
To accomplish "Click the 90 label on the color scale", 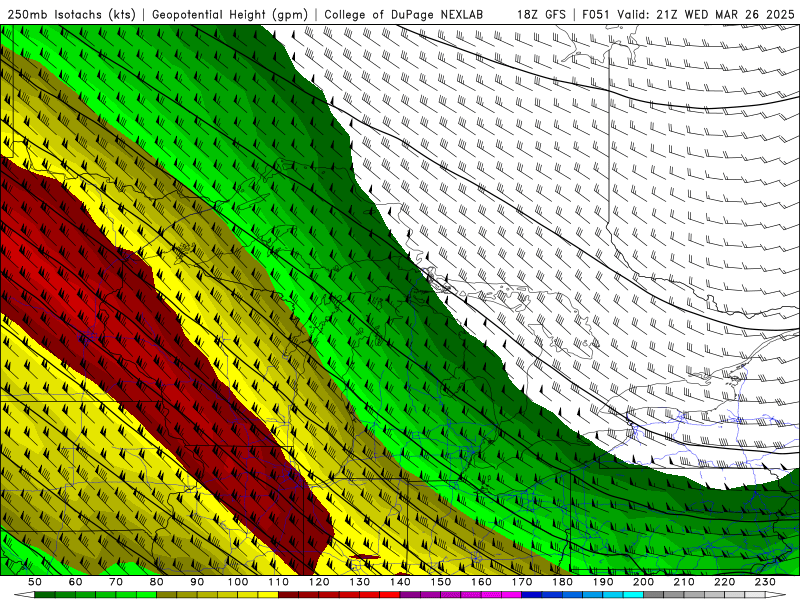I will tap(197, 582).
